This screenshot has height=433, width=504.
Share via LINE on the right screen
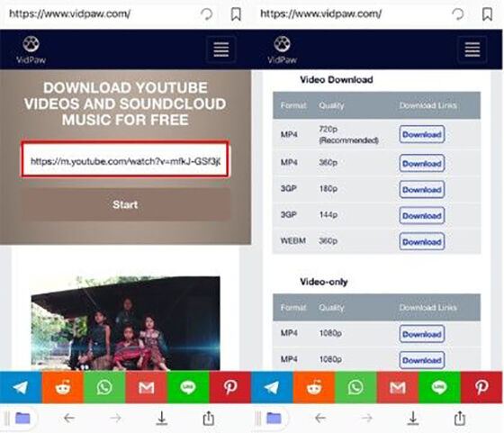pos(439,387)
